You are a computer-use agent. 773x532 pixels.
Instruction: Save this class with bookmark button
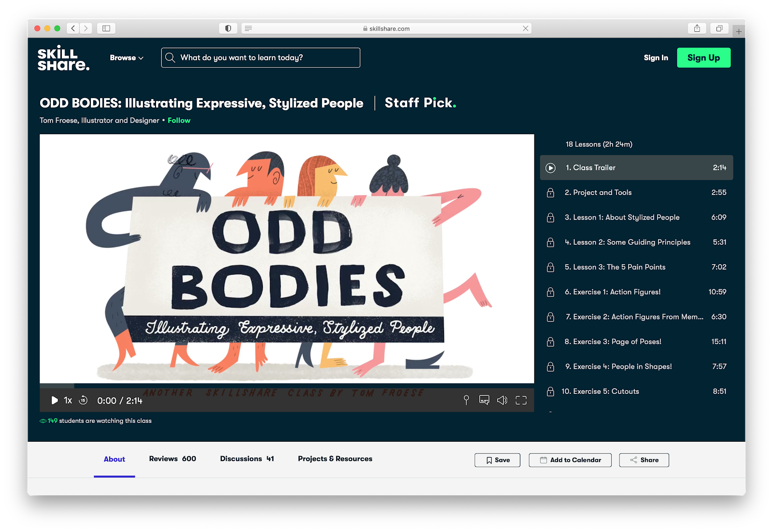point(497,460)
